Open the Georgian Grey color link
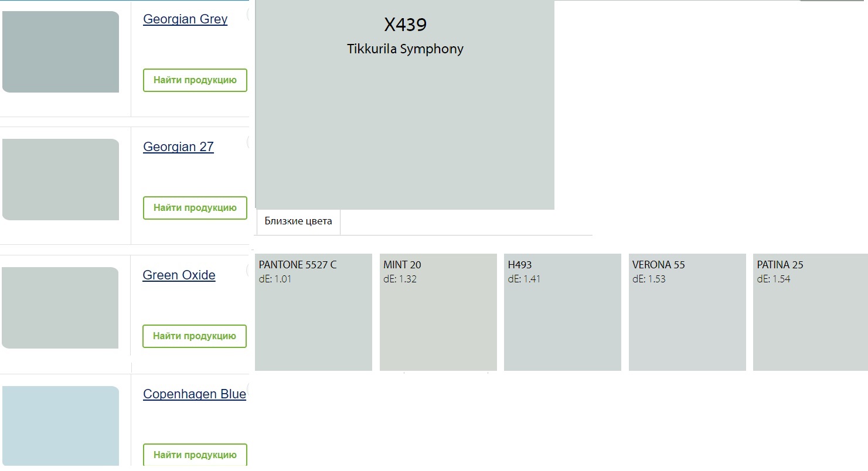 185,19
